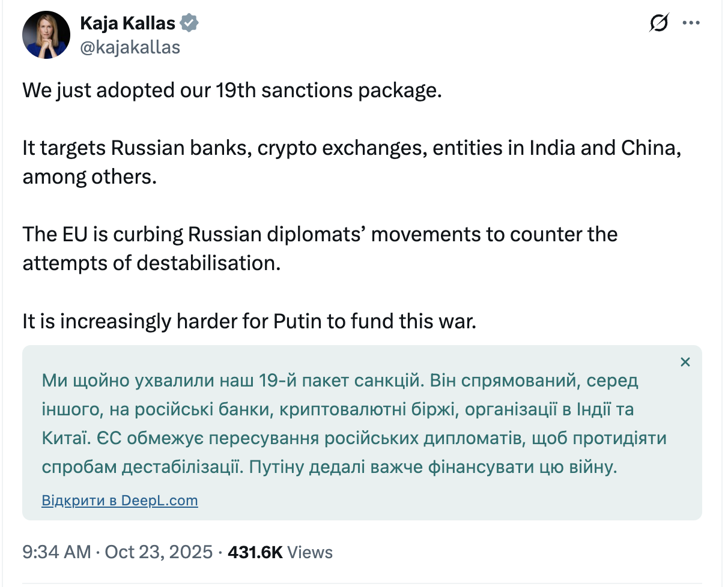Select the Kaja Kallas display name
The height and width of the screenshot is (587, 728).
[x=127, y=22]
